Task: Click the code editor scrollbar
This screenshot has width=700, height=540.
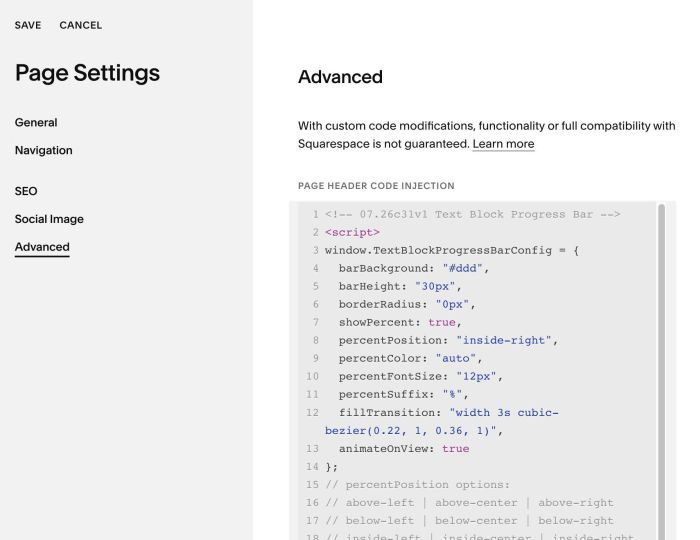Action: tap(661, 370)
